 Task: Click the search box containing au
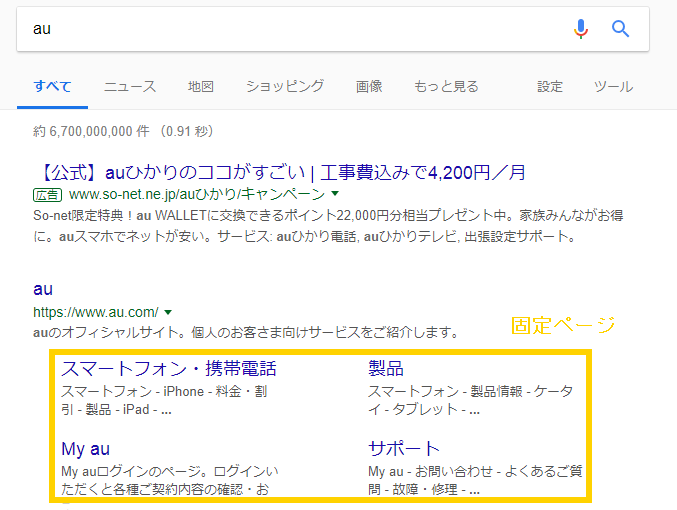332,29
